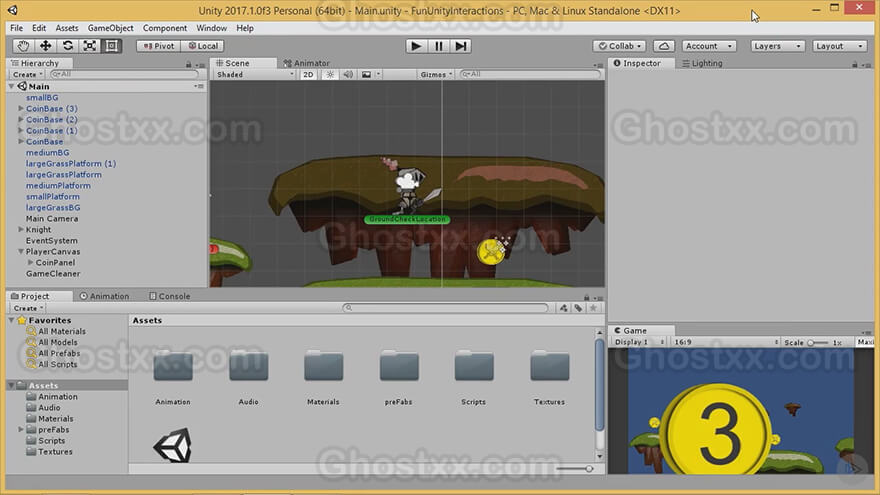Lock the Inspector panel

855,65
